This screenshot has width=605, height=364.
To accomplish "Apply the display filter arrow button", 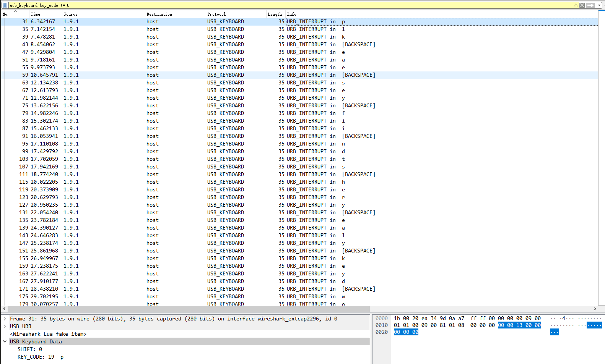I will tap(590, 5).
